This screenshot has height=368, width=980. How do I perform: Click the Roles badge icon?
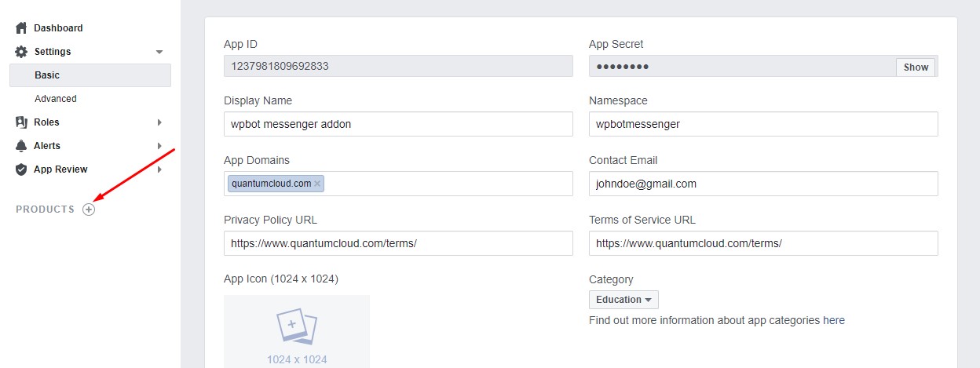click(x=22, y=122)
